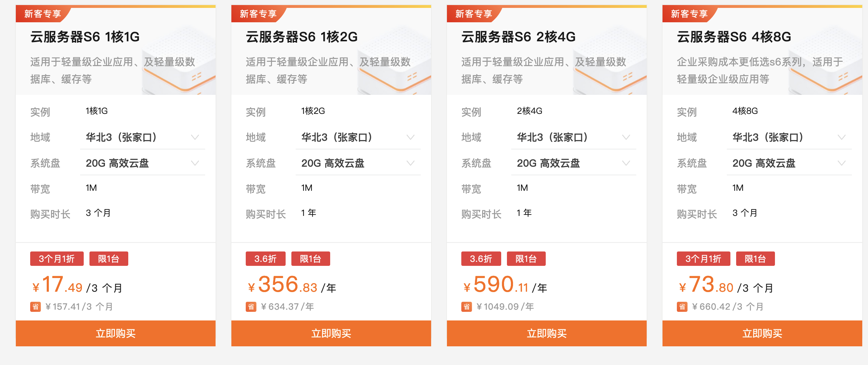Click 立即购买 on the 1核1G card
Viewport: 868px width, 365px height.
click(x=115, y=333)
